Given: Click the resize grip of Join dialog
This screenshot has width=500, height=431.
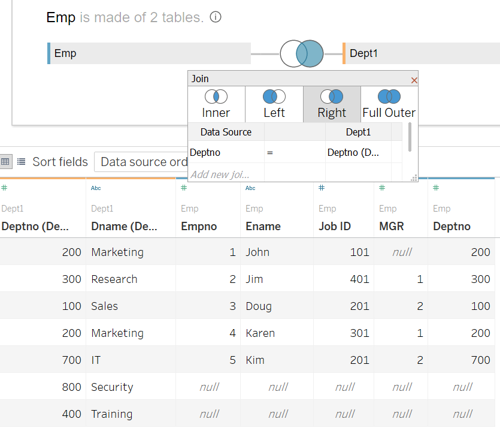Looking at the screenshot, I should [x=414, y=178].
